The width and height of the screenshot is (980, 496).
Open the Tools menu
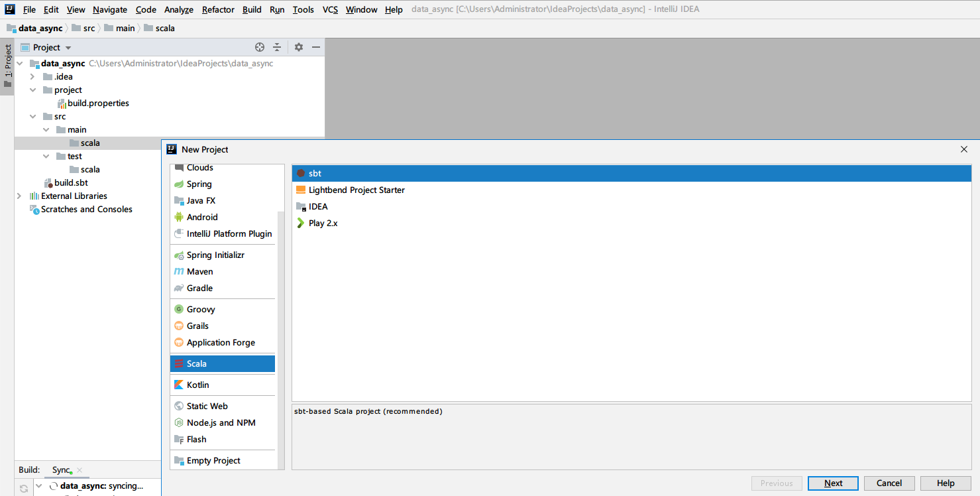click(303, 10)
